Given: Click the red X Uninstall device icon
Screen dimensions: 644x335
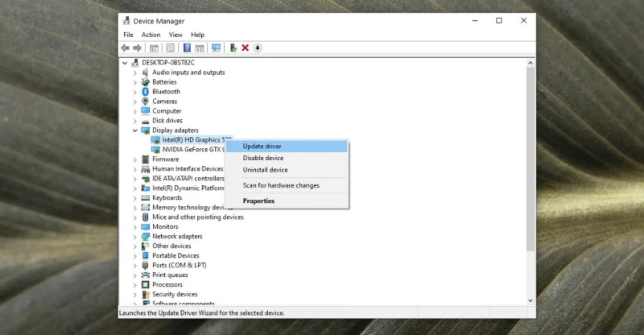Looking at the screenshot, I should [x=246, y=48].
